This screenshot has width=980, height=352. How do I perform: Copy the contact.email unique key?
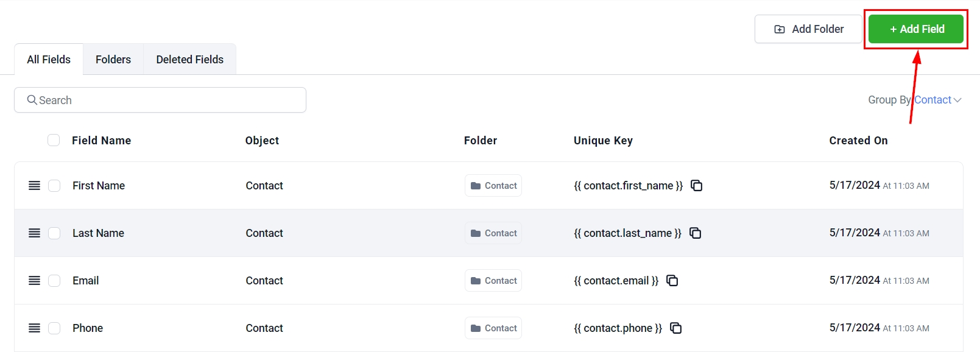tap(672, 281)
